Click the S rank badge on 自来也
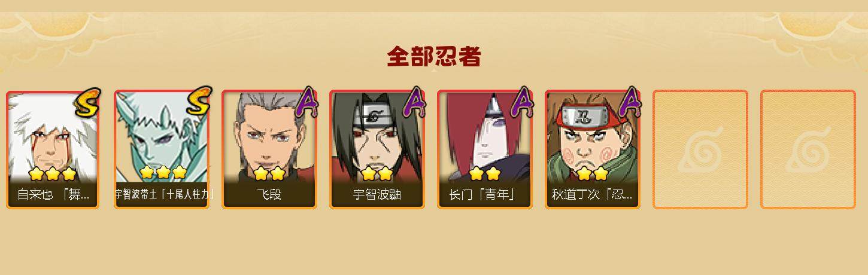The width and height of the screenshot is (868, 275). 89,102
